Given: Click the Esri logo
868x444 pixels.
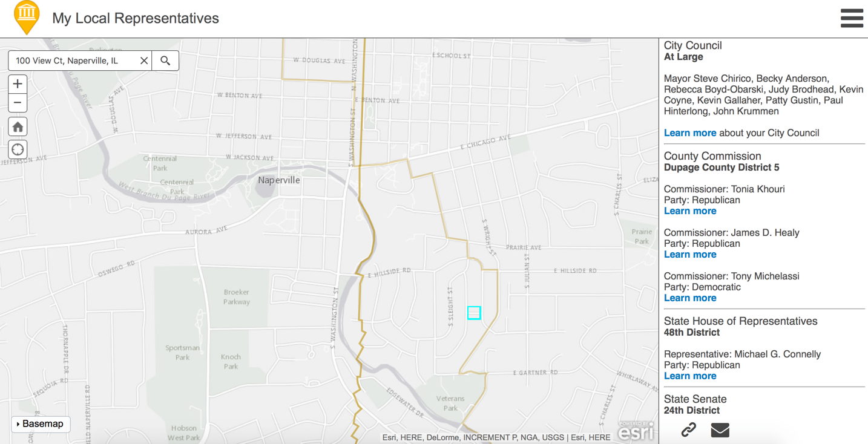Looking at the screenshot, I should click(x=636, y=431).
